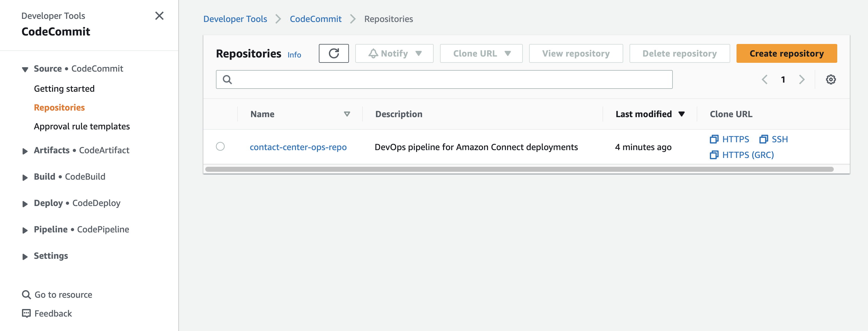Viewport: 868px width, 331px height.
Task: Click page number 1
Action: pos(783,79)
